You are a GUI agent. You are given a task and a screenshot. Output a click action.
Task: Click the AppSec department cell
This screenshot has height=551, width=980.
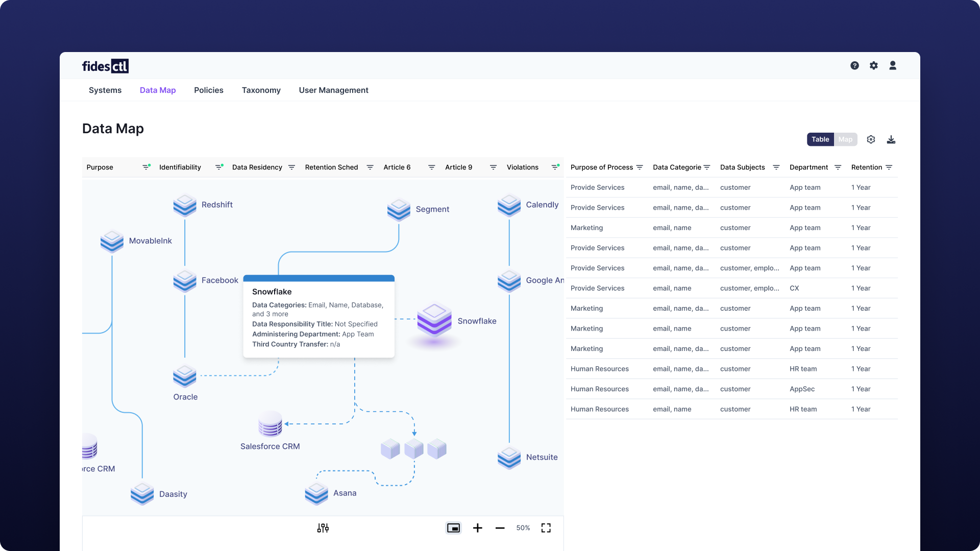pyautogui.click(x=802, y=389)
